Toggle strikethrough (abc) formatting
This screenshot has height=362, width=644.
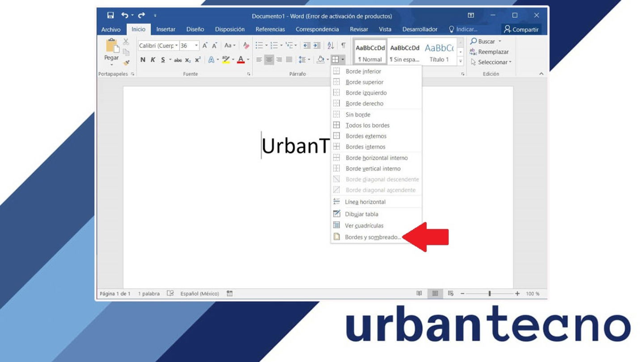point(178,60)
